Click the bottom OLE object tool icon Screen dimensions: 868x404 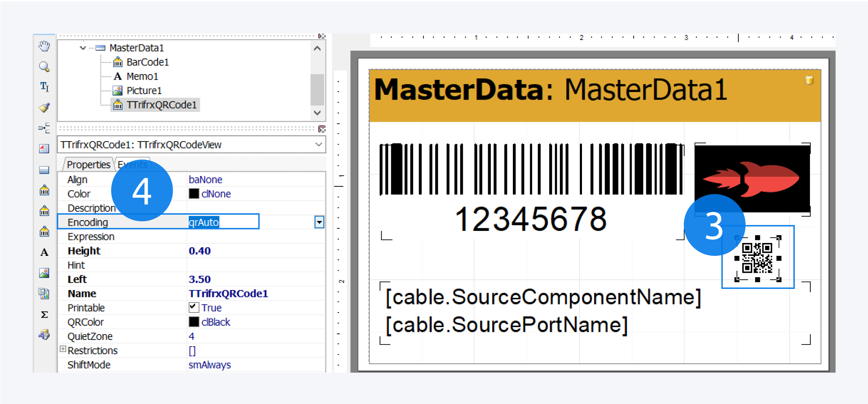pos(44,335)
